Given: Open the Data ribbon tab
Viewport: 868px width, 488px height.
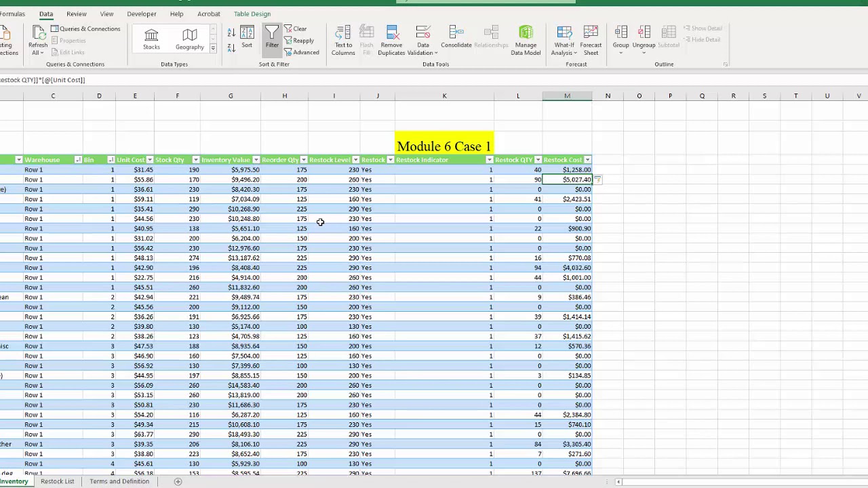Looking at the screenshot, I should tap(46, 14).
